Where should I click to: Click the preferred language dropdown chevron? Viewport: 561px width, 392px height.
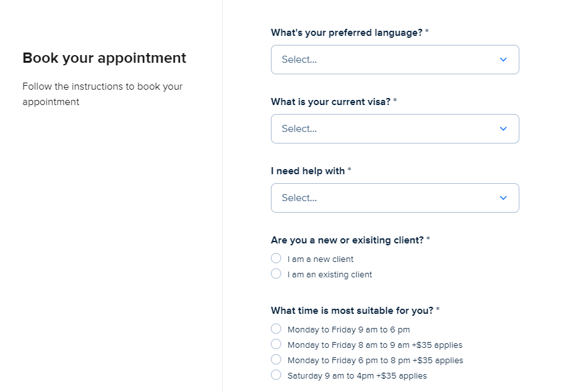[x=503, y=60]
